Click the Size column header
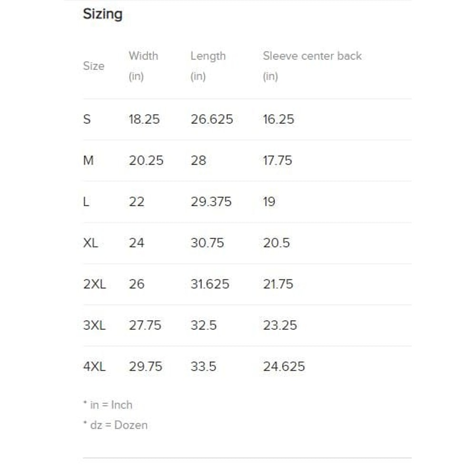 click(93, 66)
